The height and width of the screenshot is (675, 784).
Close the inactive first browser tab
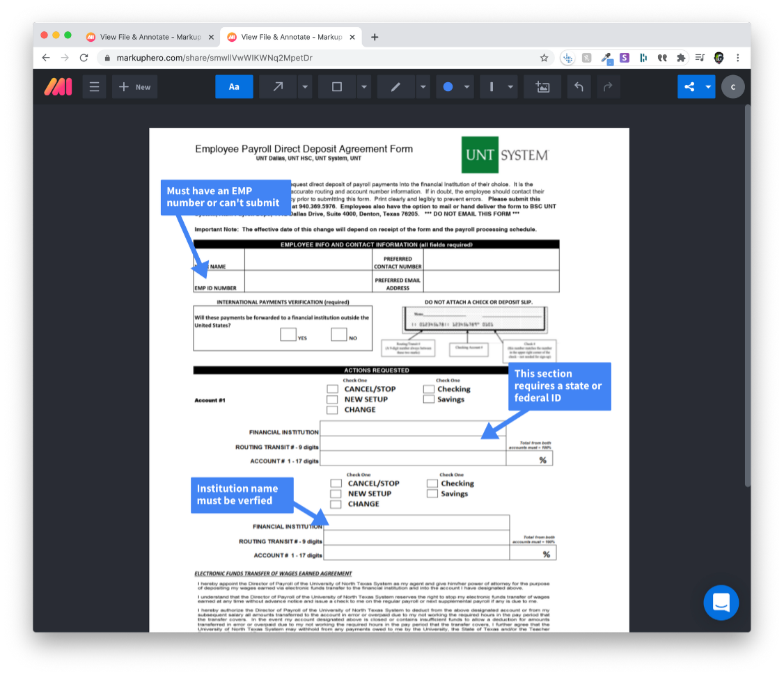click(211, 37)
